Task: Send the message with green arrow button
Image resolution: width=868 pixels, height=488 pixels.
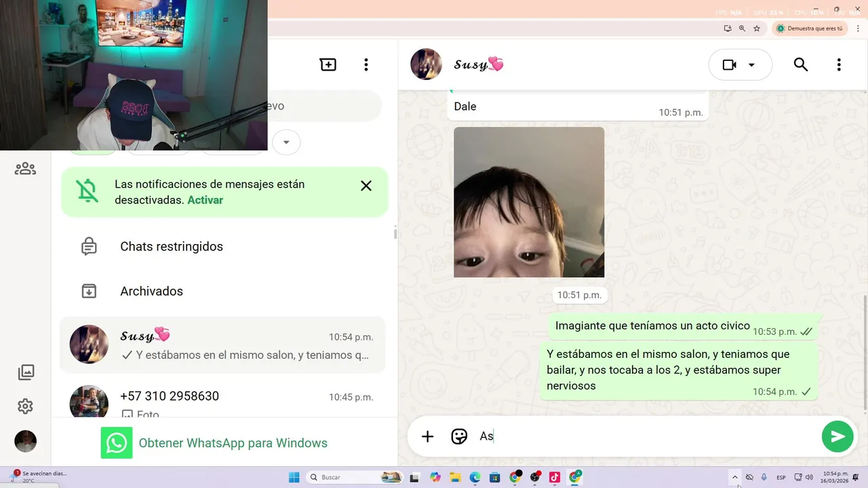Action: tap(837, 436)
